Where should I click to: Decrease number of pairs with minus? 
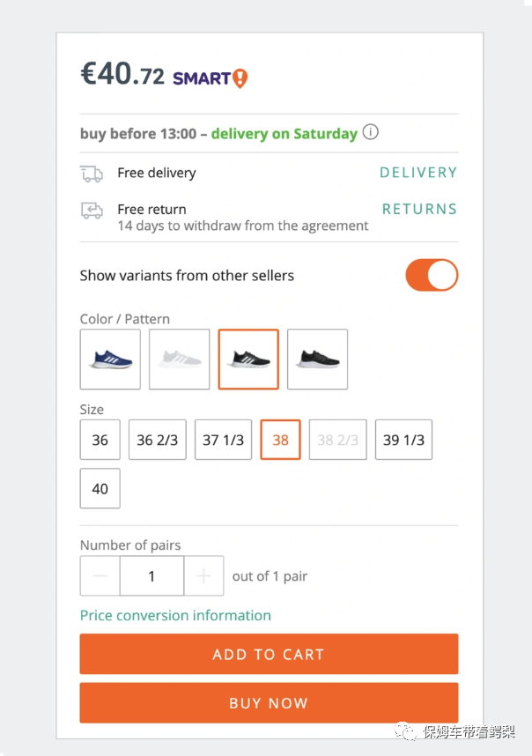pyautogui.click(x=100, y=576)
